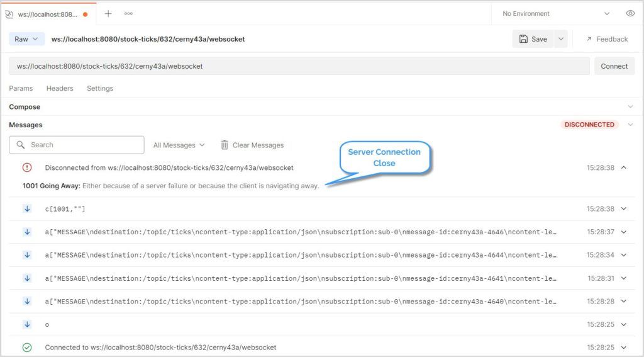This screenshot has width=644, height=357.
Task: Click the new tab plus icon
Action: (x=108, y=13)
